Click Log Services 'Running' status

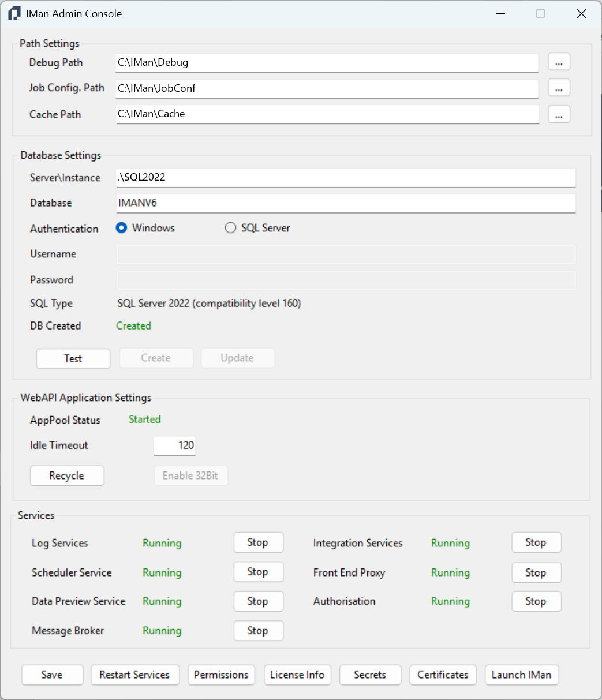[x=162, y=544]
